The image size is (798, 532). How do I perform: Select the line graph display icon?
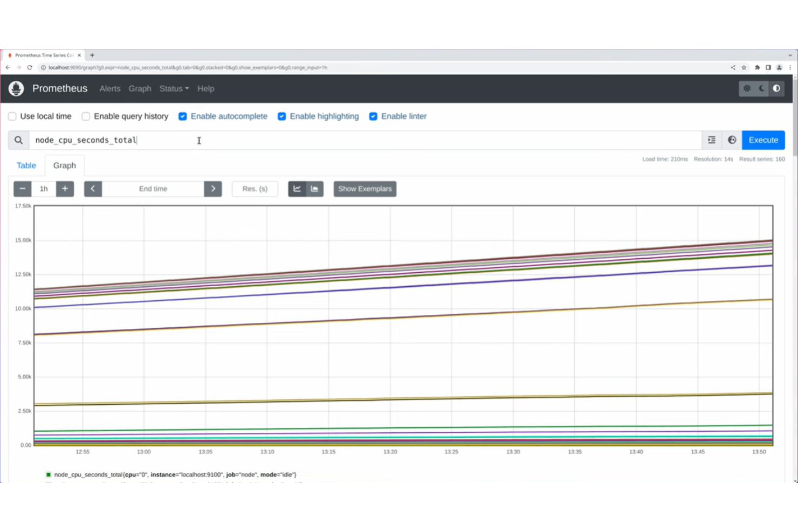click(297, 189)
